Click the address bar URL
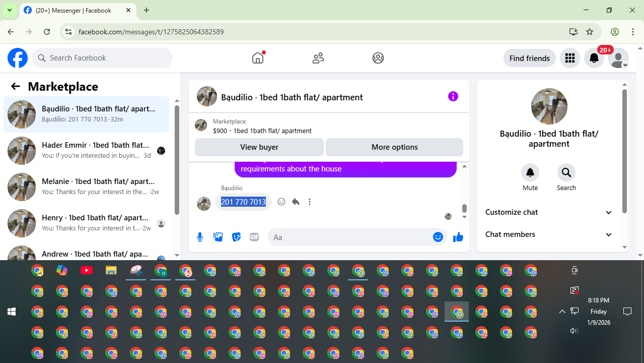 pos(151,32)
